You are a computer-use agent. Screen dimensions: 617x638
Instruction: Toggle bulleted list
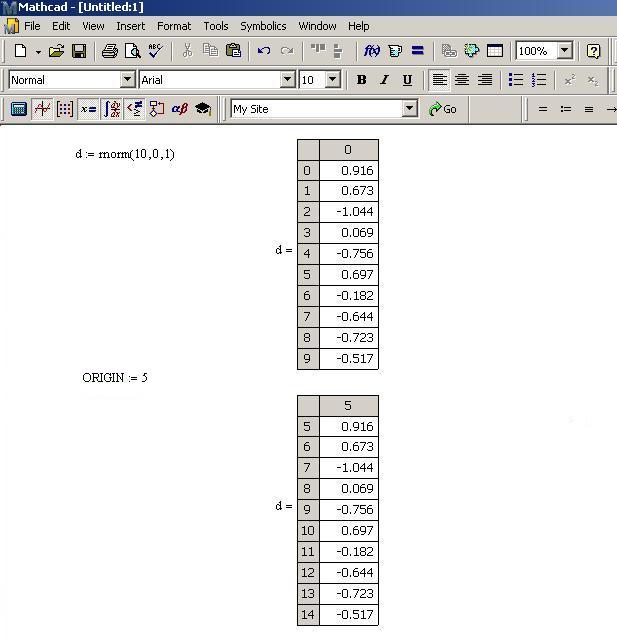coord(516,80)
